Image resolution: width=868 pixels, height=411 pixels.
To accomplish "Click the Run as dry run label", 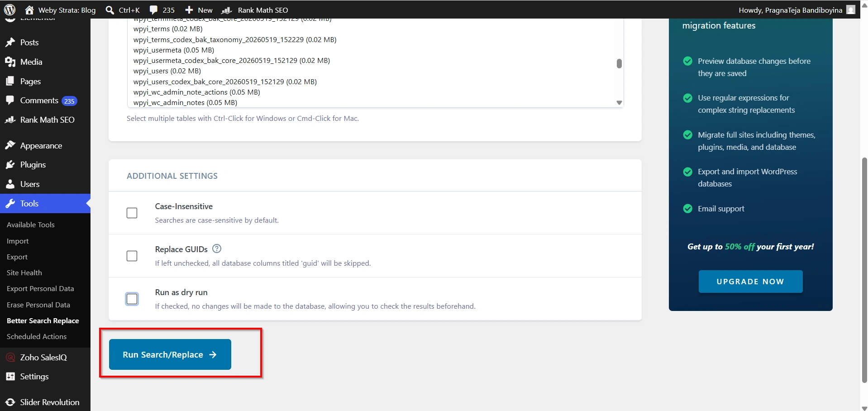I will pyautogui.click(x=181, y=292).
